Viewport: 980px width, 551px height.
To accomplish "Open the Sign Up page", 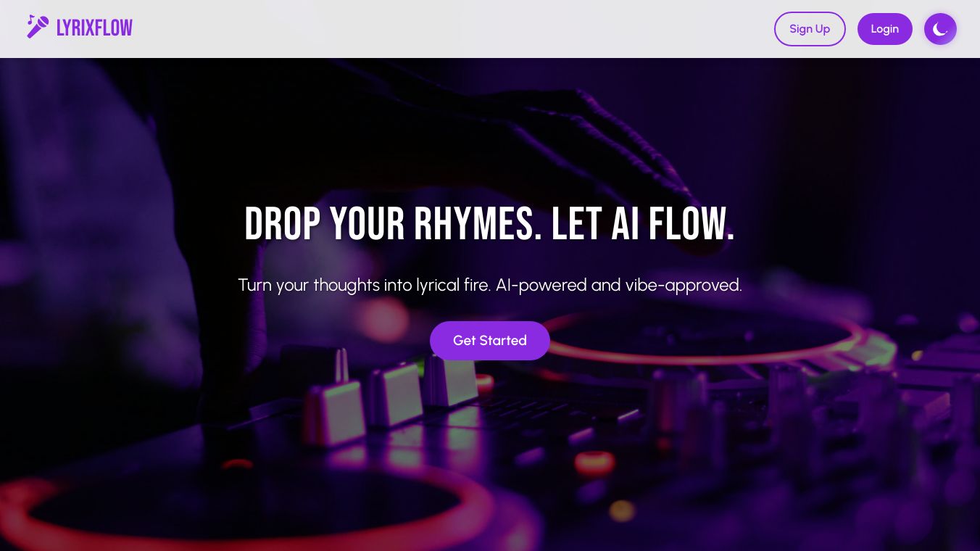I will click(x=810, y=29).
